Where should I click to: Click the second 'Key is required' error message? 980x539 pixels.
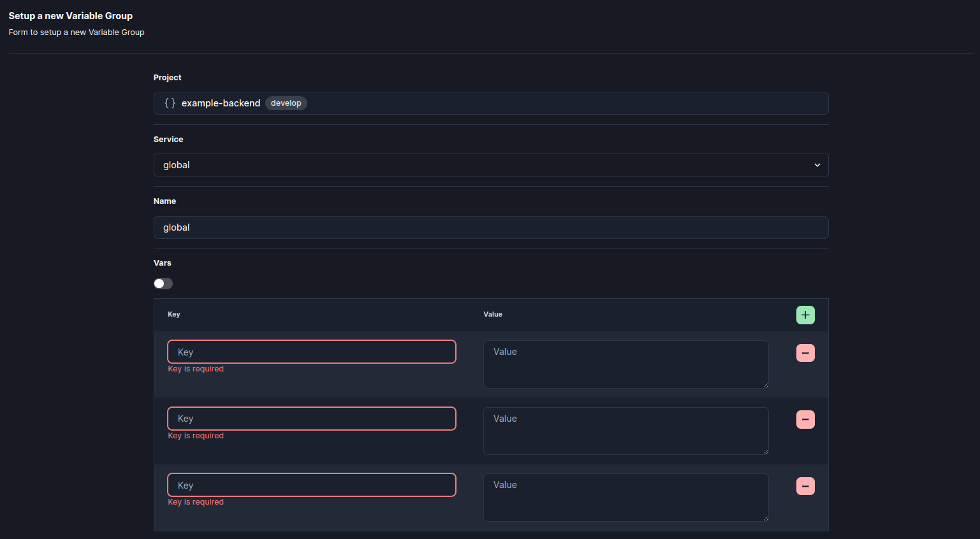point(196,436)
